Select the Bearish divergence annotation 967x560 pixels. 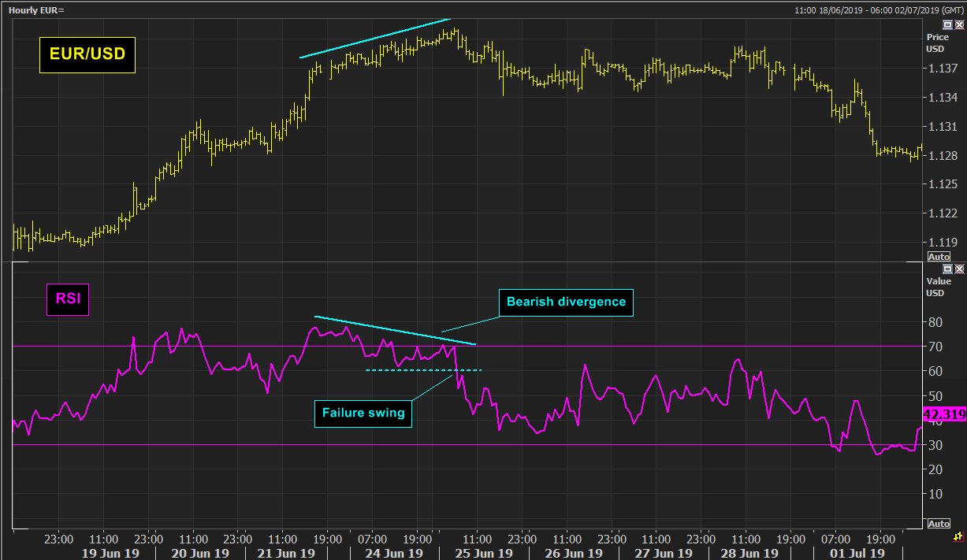(x=566, y=302)
